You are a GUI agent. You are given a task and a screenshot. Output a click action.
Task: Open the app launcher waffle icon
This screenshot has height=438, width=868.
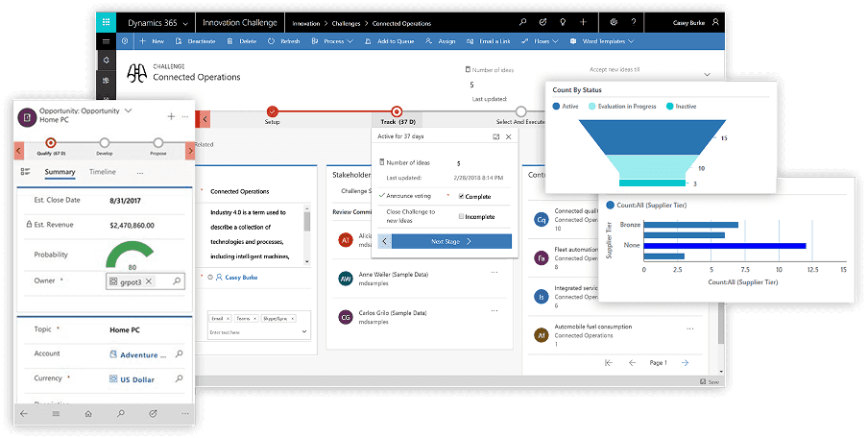click(x=108, y=21)
